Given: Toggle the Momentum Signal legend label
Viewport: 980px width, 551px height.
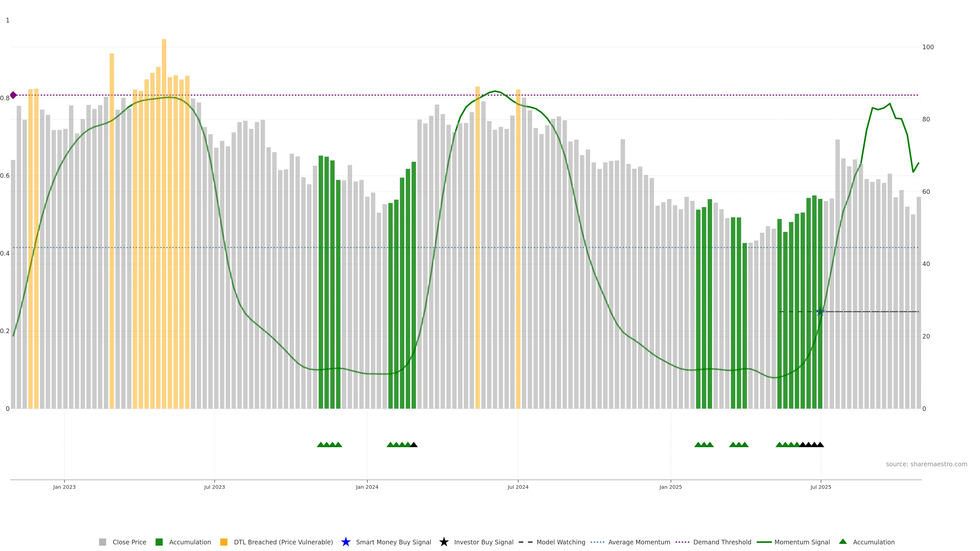Looking at the screenshot, I should (x=802, y=542).
